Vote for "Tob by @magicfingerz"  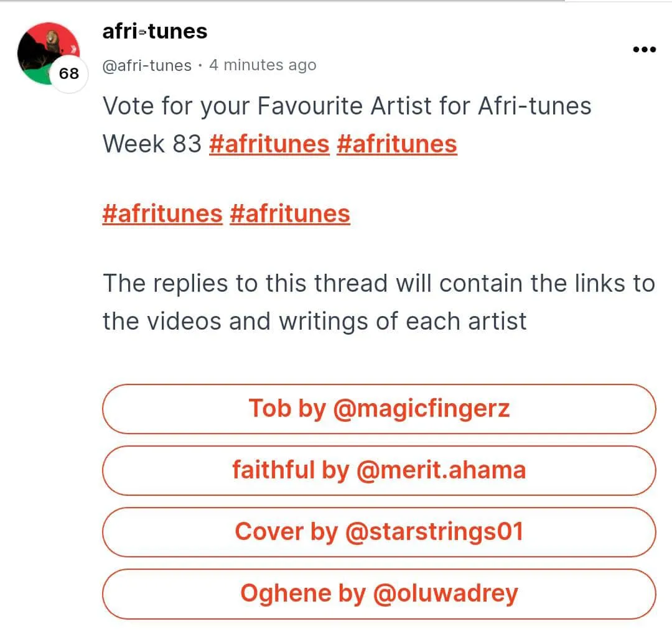click(x=379, y=409)
